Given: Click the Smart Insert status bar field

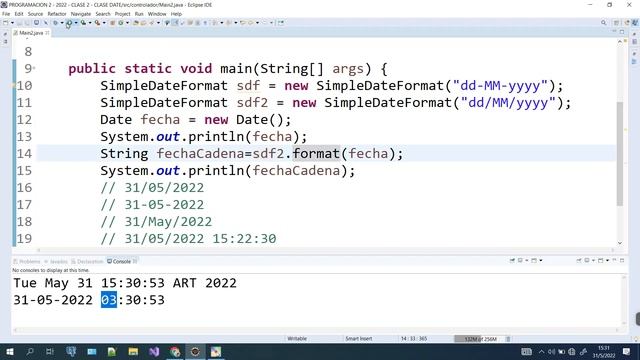Looking at the screenshot, I should click(x=359, y=339).
